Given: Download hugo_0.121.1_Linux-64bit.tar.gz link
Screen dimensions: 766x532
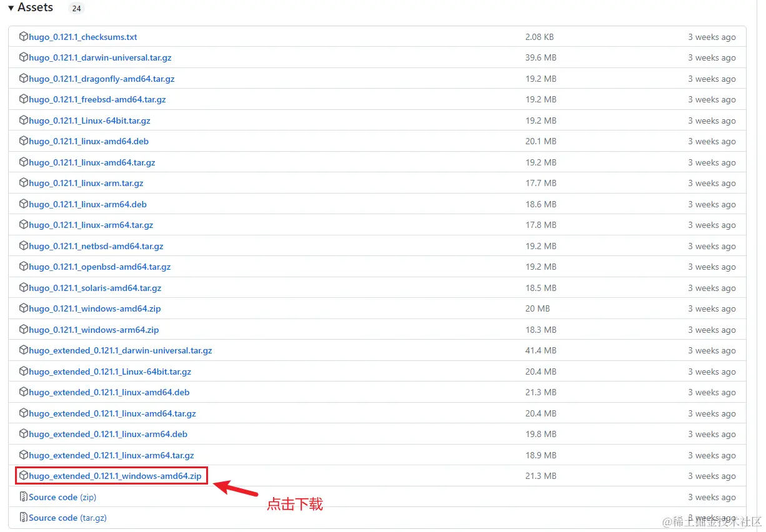Looking at the screenshot, I should point(89,121).
